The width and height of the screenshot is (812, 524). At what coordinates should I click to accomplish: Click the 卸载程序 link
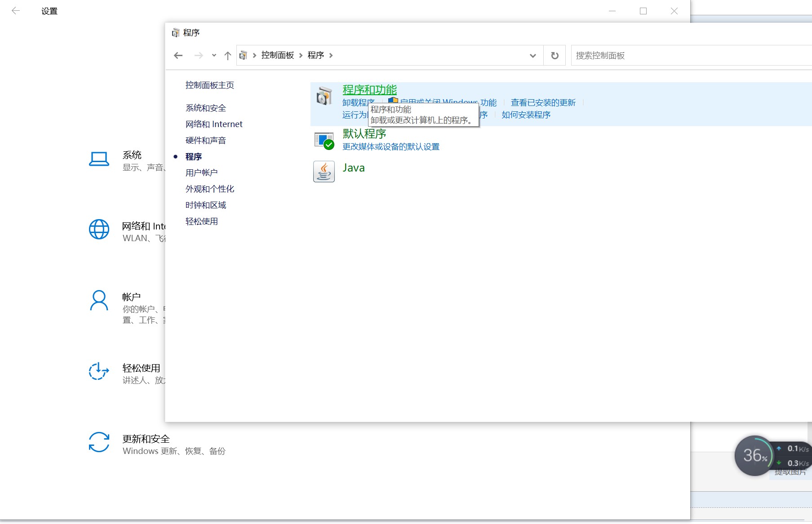(x=358, y=103)
